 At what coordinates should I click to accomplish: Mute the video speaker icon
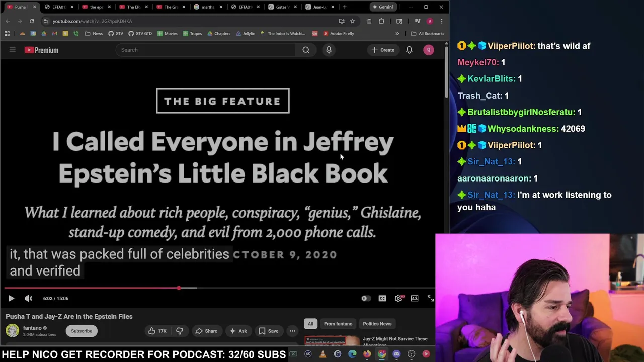click(28, 298)
